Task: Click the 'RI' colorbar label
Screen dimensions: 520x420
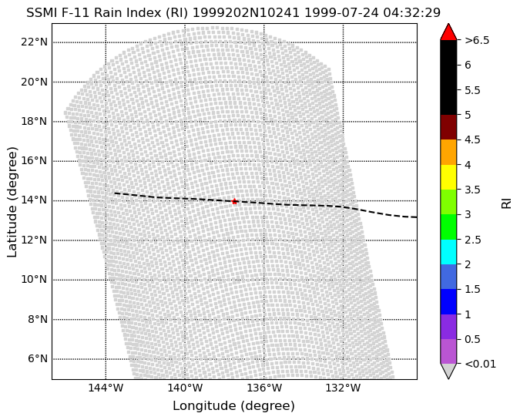Action: click(x=507, y=202)
